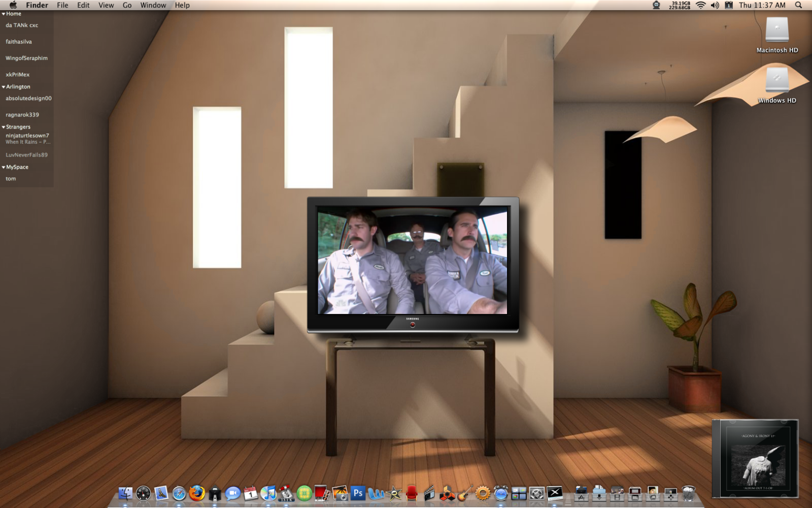Open the Applications stack in the Dock

point(581,493)
